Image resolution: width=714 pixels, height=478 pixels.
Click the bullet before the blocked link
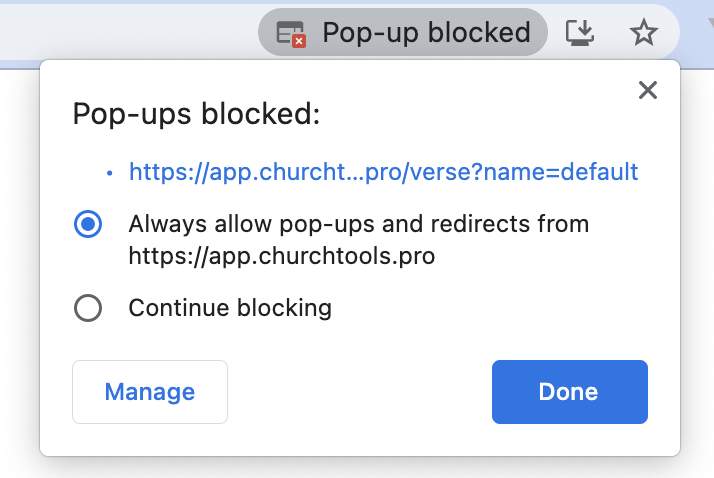tap(110, 173)
